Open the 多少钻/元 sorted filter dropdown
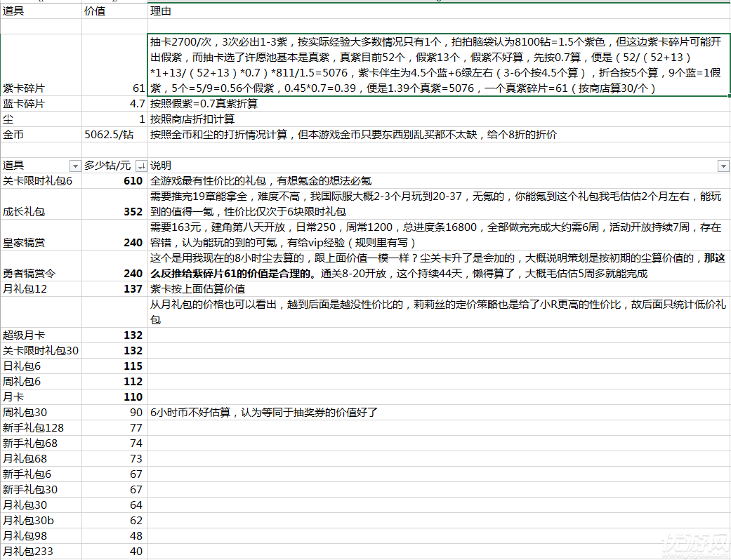 (141, 166)
